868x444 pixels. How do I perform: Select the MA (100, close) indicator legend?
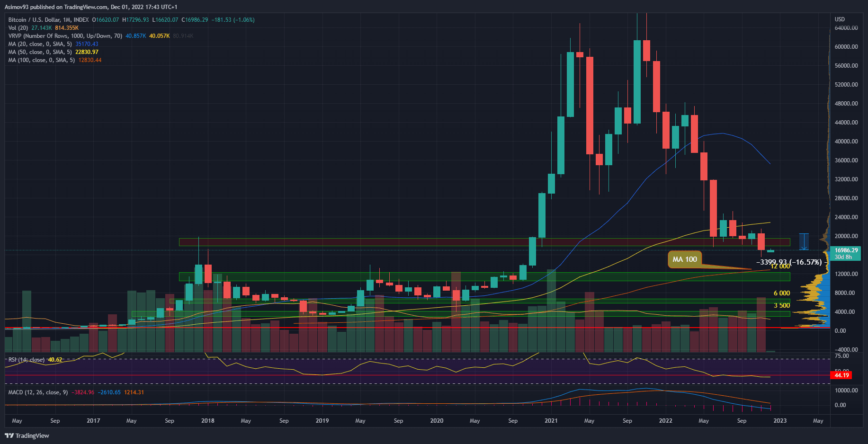click(x=41, y=60)
